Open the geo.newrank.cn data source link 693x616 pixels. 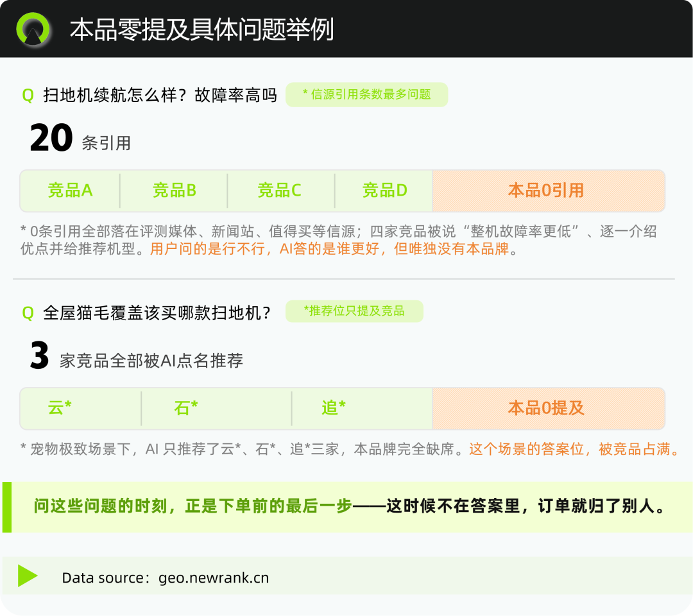pyautogui.click(x=214, y=577)
